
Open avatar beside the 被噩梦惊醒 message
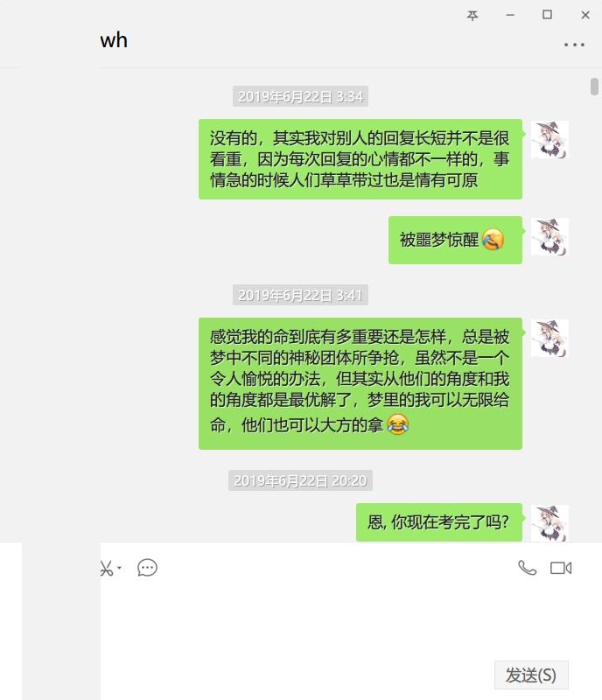[x=549, y=236]
